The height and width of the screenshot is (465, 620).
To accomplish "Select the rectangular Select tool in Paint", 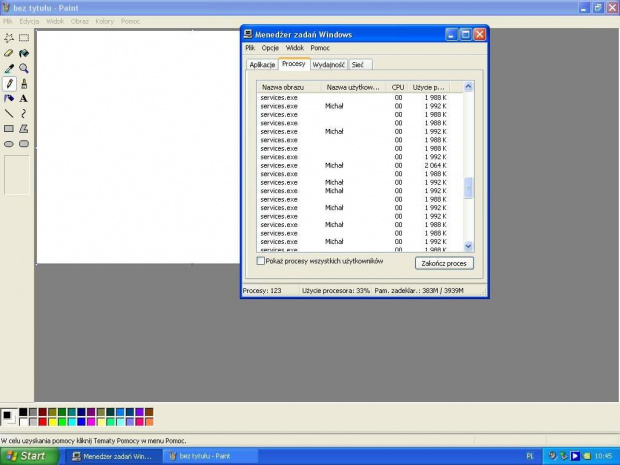I will coord(24,38).
